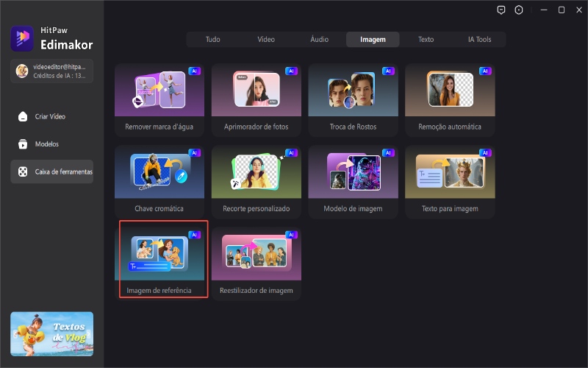Click the HitPaw Edimakor logo
588x368 pixels.
(x=21, y=38)
